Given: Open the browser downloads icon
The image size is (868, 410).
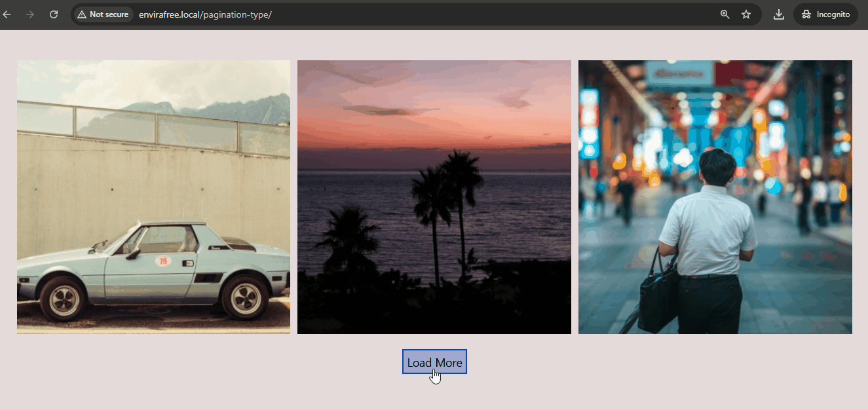Looking at the screenshot, I should [779, 14].
